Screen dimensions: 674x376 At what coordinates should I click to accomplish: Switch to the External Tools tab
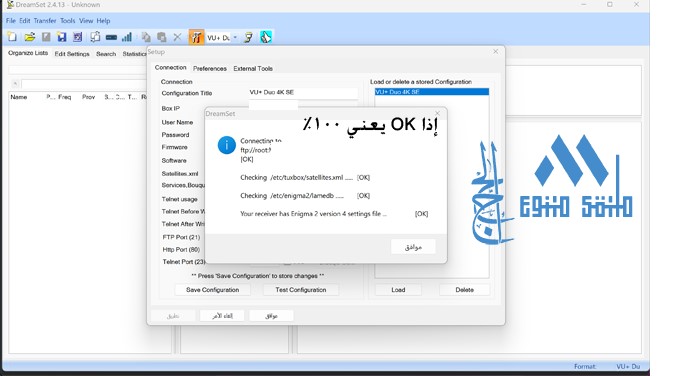click(x=253, y=68)
